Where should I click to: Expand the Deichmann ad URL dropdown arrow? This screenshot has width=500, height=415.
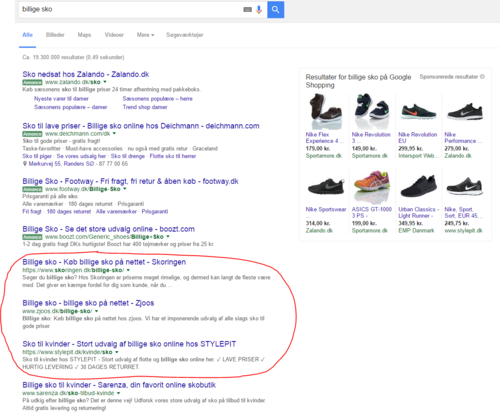[x=114, y=133]
